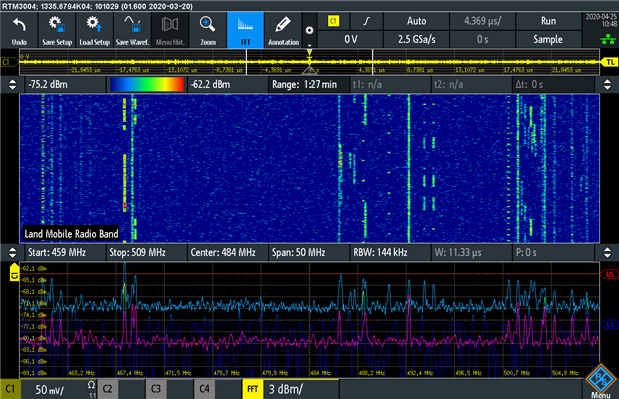Click the spectrogram color gradient bar
Screen dimensions: 619x399
[147, 84]
